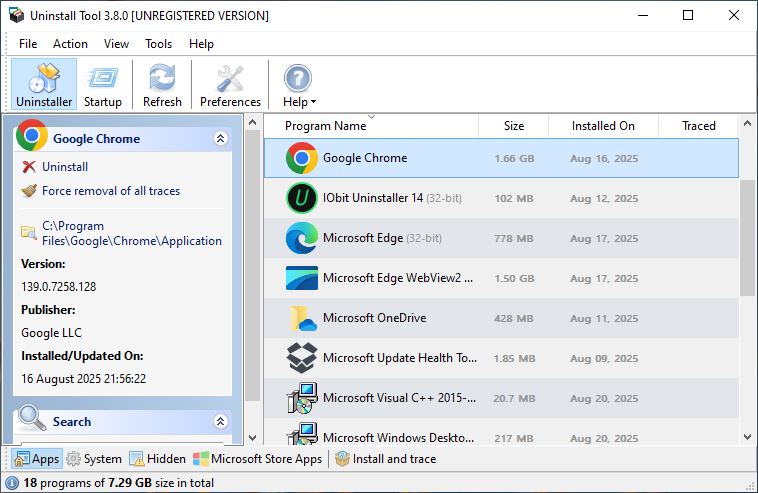Open the Help menu in menu bar
This screenshot has width=758, height=493.
click(x=201, y=44)
